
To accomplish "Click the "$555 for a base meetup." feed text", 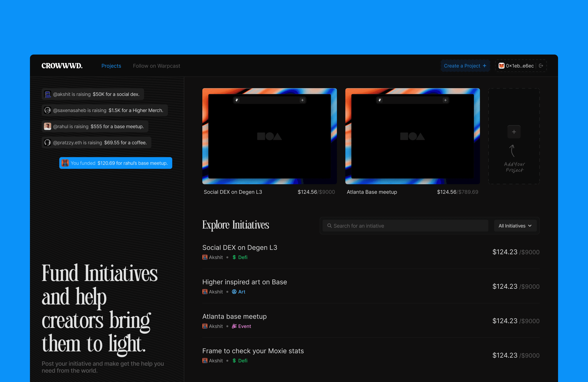I will pyautogui.click(x=117, y=126).
